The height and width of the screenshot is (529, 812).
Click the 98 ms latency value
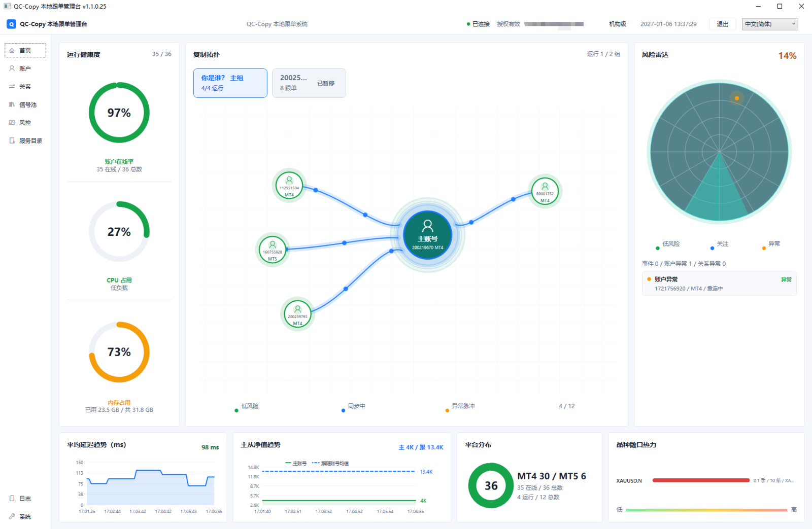pyautogui.click(x=210, y=447)
